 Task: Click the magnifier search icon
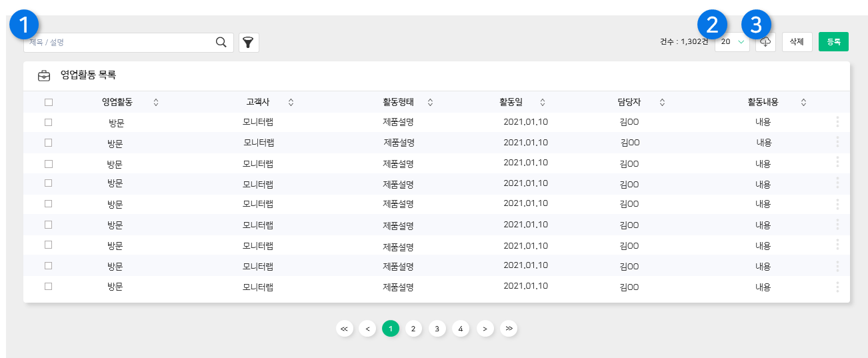tap(221, 42)
